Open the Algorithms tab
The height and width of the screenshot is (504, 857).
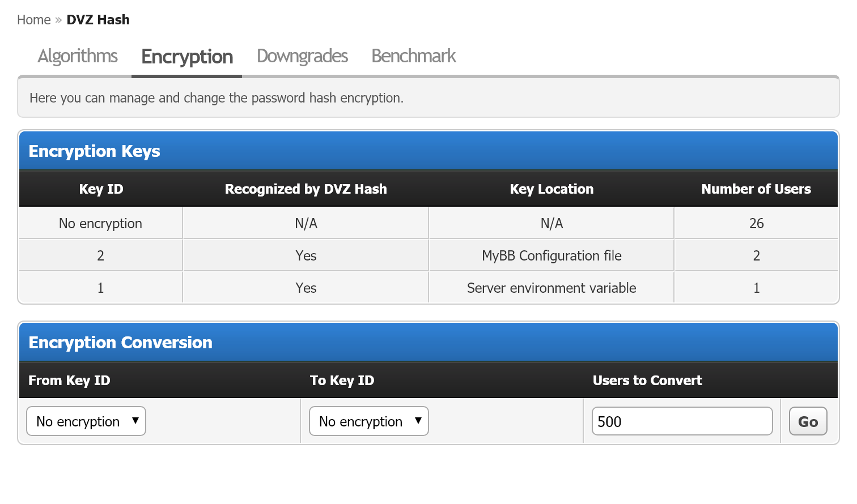[x=78, y=56]
